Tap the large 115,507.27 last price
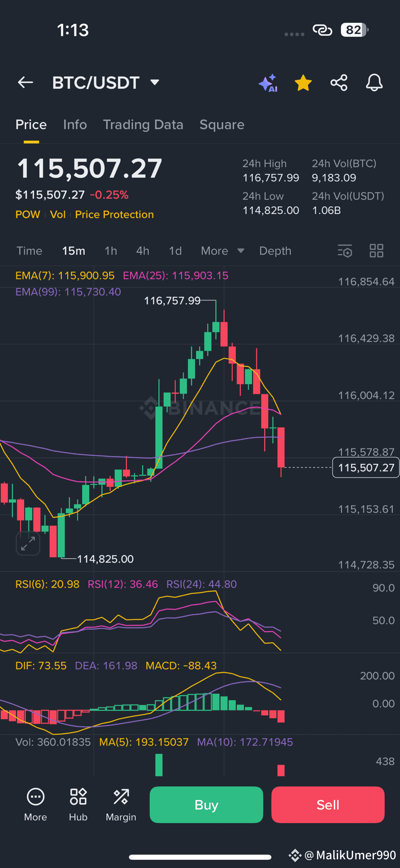The width and height of the screenshot is (400, 868). point(89,169)
